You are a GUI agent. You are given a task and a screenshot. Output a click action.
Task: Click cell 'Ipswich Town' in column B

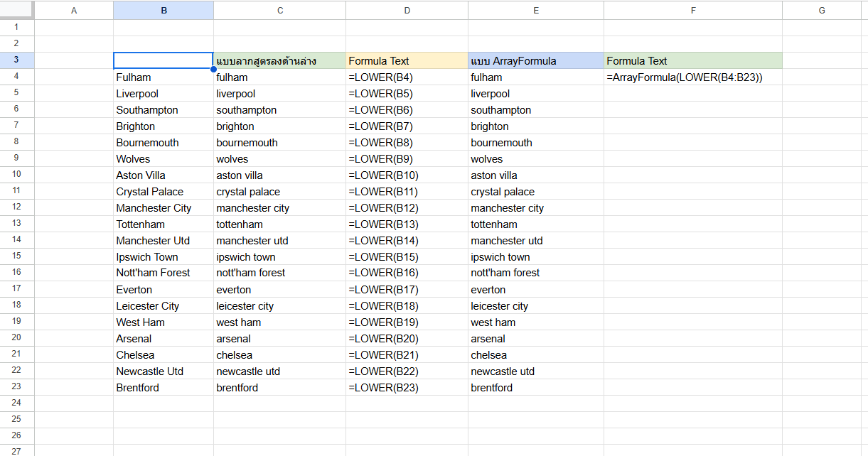click(164, 256)
